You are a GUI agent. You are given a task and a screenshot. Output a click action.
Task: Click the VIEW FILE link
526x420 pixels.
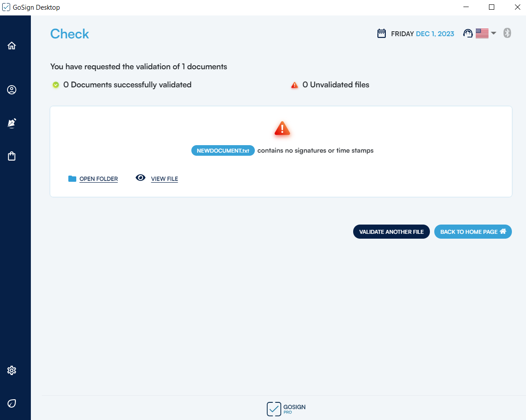coord(164,179)
